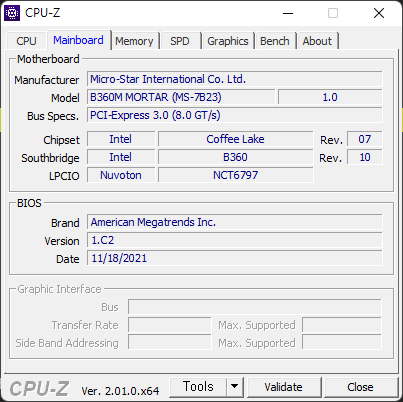Click the Southbridge vendor Intel field
Viewport: 403px width, 402px height.
[x=121, y=157]
